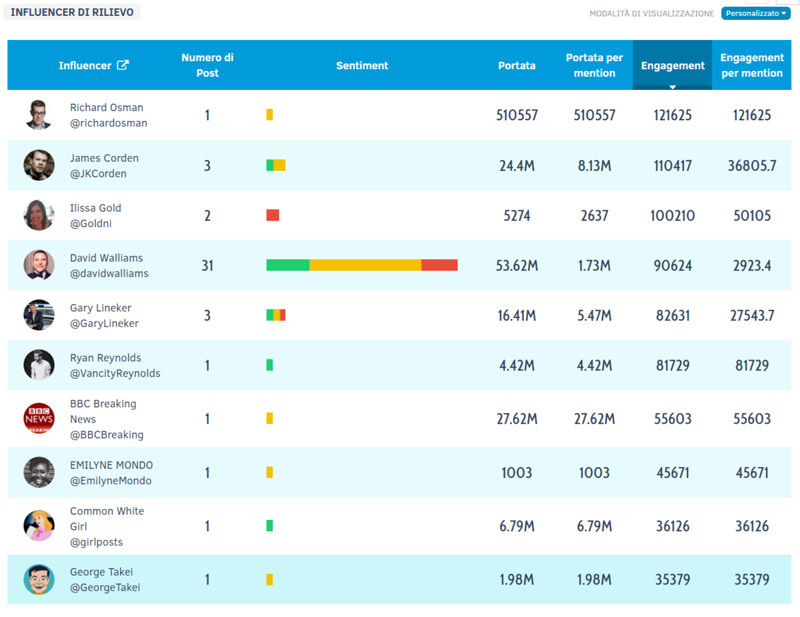Click the Influencer column header
This screenshot has width=800, height=617.
pyautogui.click(x=85, y=65)
